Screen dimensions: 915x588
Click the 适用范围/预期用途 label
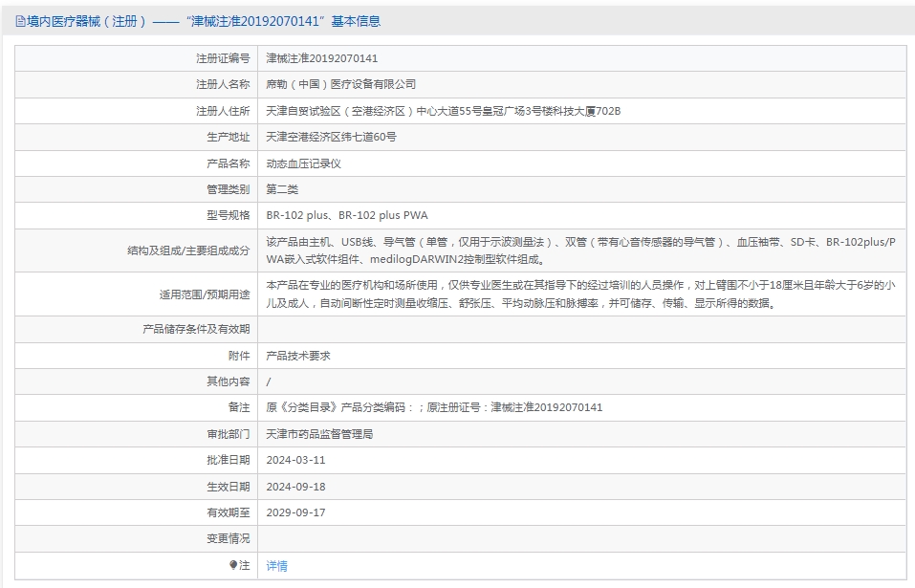coord(205,294)
